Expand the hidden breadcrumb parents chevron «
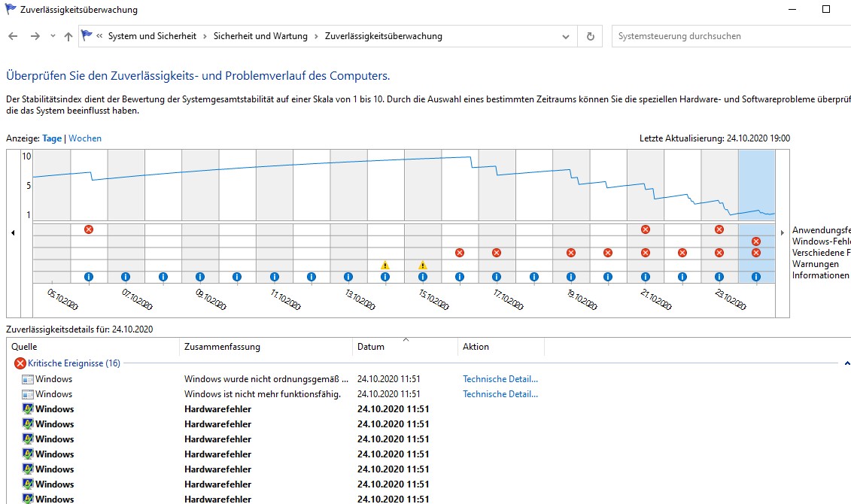 [99, 36]
